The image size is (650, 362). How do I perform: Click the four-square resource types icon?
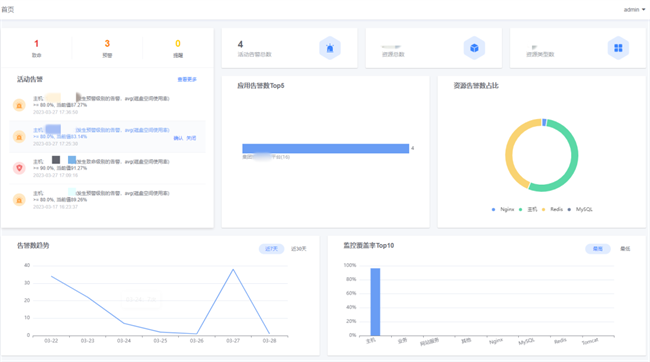click(x=618, y=48)
